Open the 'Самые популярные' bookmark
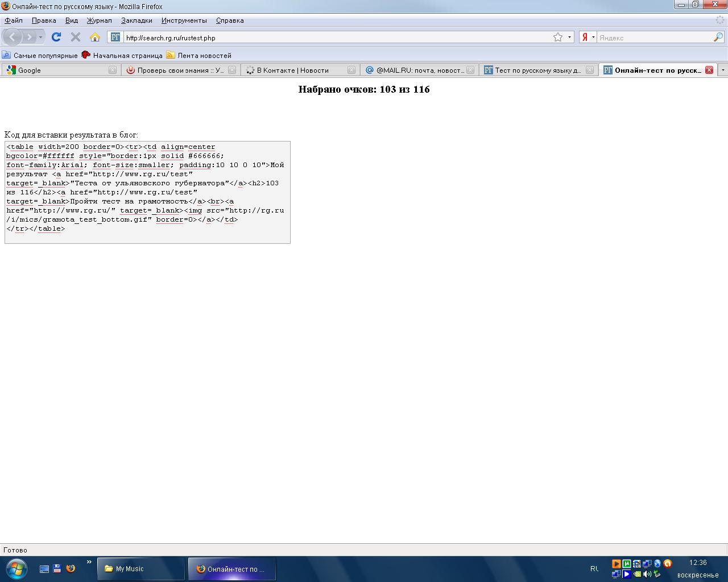Screen dimensions: 728x582 (x=40, y=55)
